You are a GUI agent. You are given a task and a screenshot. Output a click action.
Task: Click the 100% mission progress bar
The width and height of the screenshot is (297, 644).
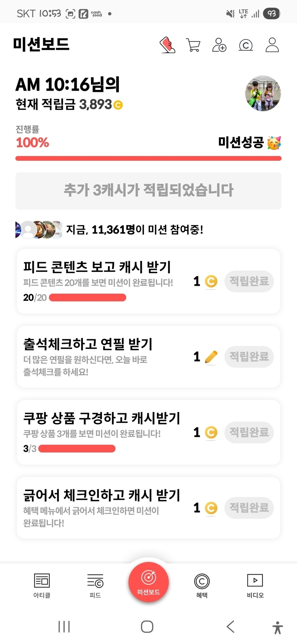(148, 158)
